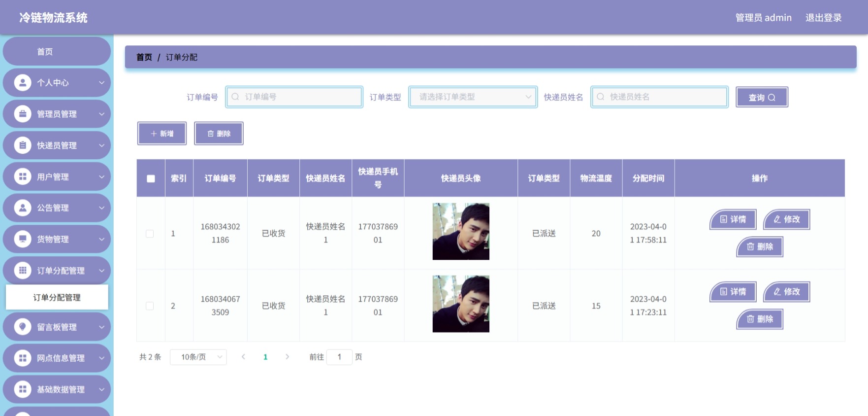This screenshot has height=416, width=868.
Task: Expand the 用户管理 menu chevron
Action: coord(102,176)
